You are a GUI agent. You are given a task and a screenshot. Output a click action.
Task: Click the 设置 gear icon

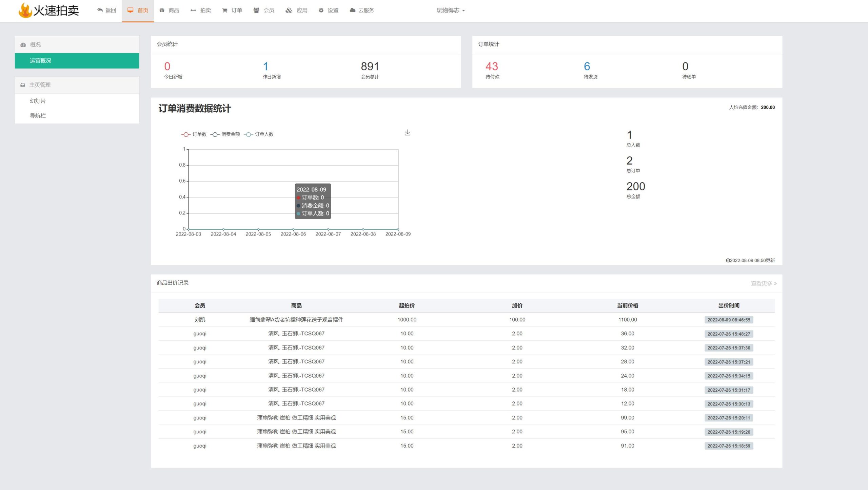pos(321,10)
